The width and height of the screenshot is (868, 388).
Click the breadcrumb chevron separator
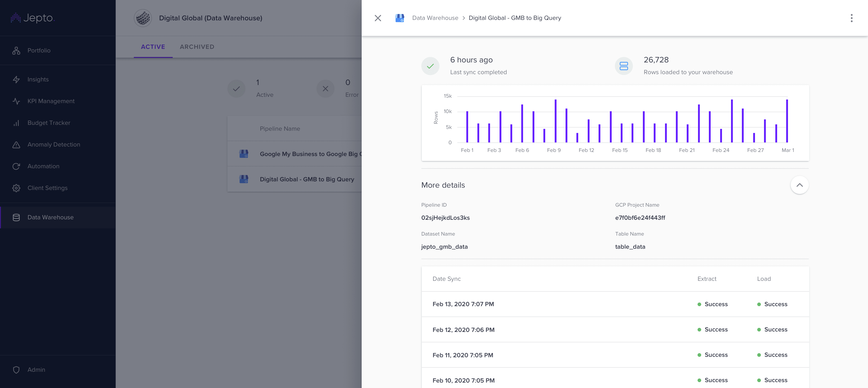point(464,18)
